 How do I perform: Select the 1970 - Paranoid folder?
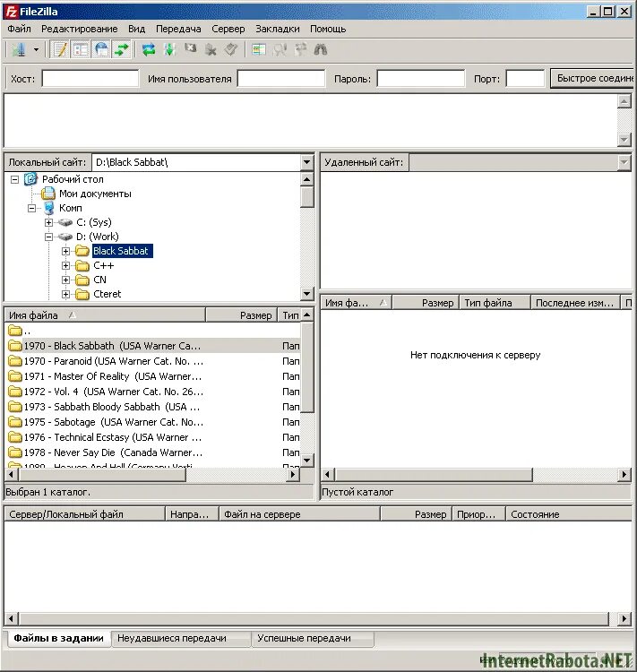(152, 361)
